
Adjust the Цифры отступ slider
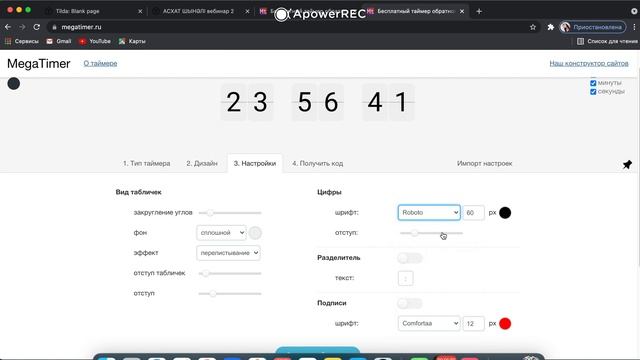click(x=431, y=233)
